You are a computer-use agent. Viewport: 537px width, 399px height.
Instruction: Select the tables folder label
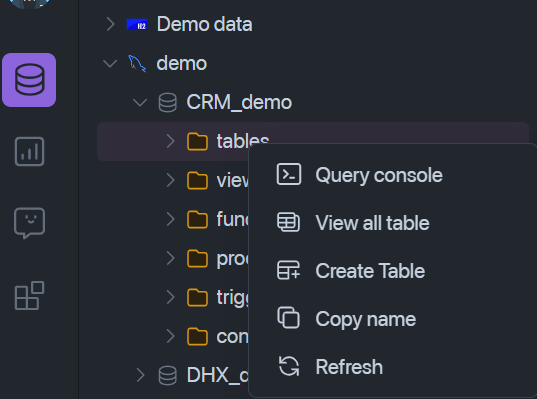click(x=243, y=141)
